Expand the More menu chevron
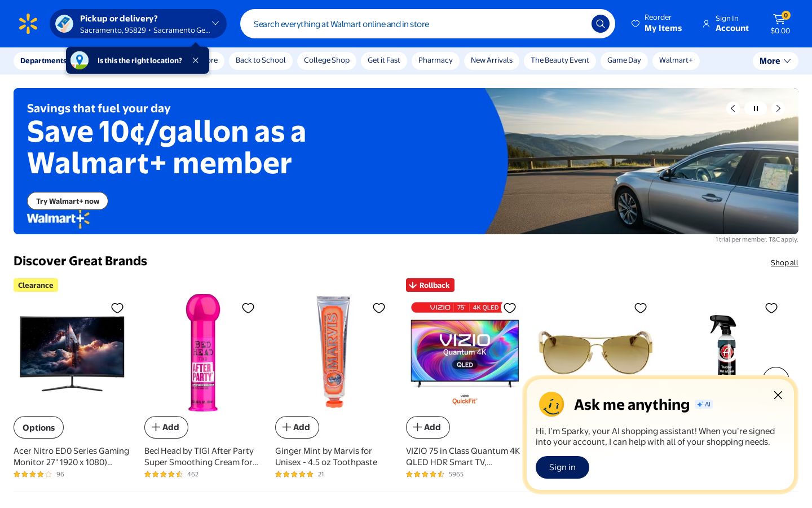Image resolution: width=812 pixels, height=508 pixels. coord(787,61)
